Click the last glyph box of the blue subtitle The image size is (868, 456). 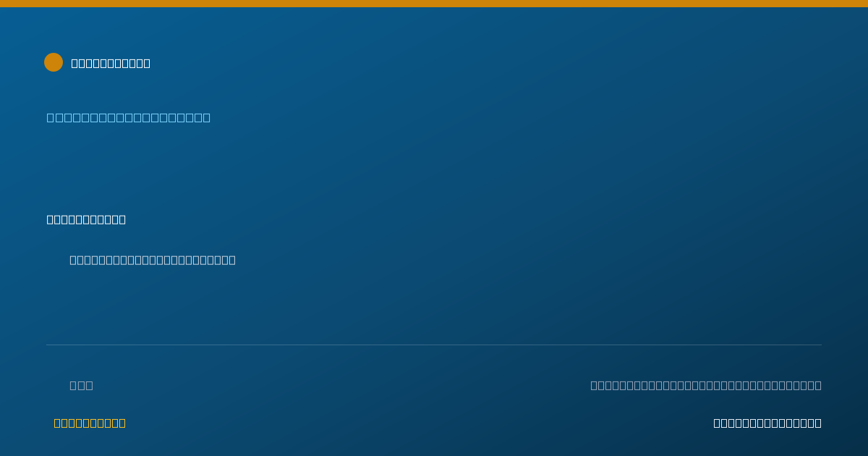(206, 117)
